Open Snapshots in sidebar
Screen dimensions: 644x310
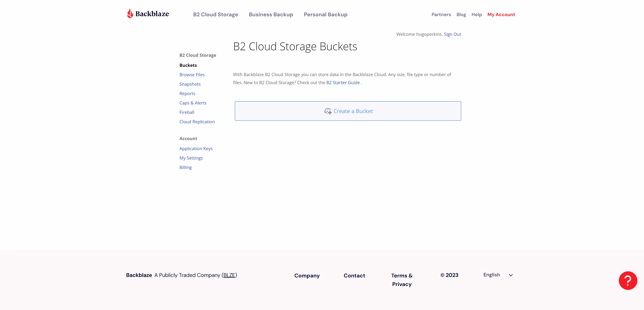[x=190, y=84]
